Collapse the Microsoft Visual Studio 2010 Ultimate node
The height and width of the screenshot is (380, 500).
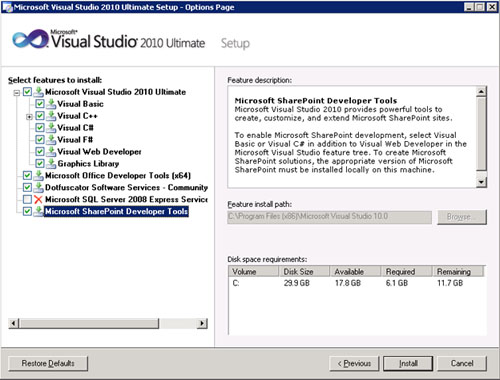pyautogui.click(x=16, y=93)
